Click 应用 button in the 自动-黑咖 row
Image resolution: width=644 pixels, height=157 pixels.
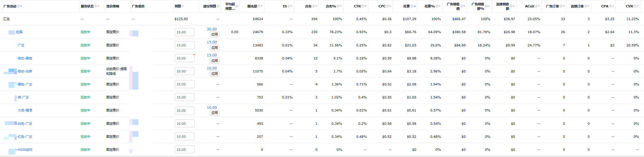215,61
